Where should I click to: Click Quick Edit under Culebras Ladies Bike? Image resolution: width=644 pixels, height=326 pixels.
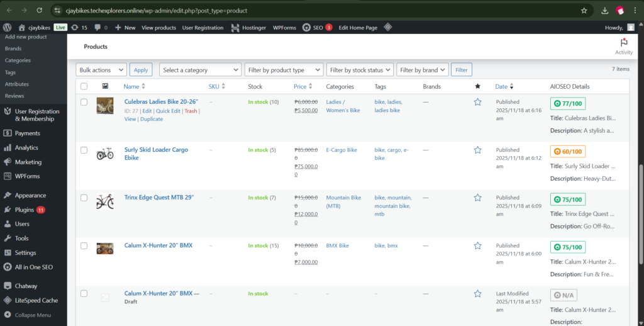coord(168,111)
